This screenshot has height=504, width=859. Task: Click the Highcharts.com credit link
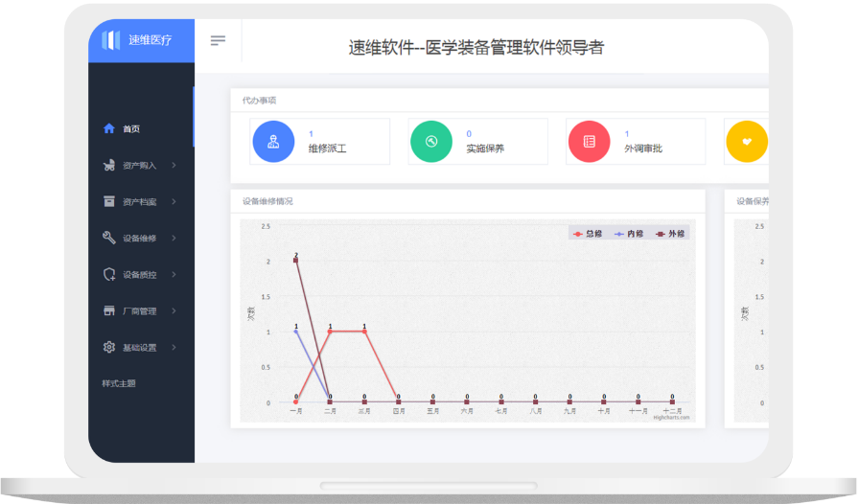671,417
